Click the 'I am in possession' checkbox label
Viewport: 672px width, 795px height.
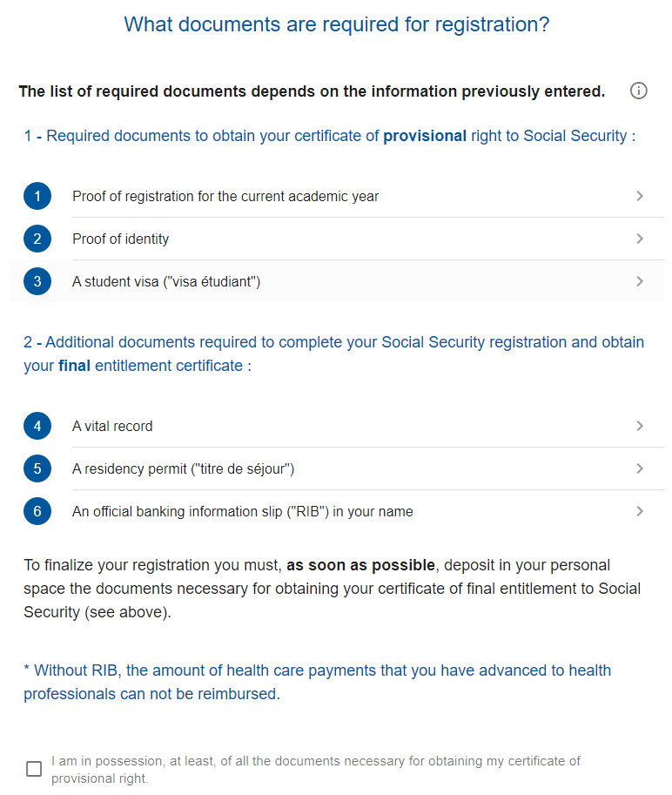click(x=316, y=770)
